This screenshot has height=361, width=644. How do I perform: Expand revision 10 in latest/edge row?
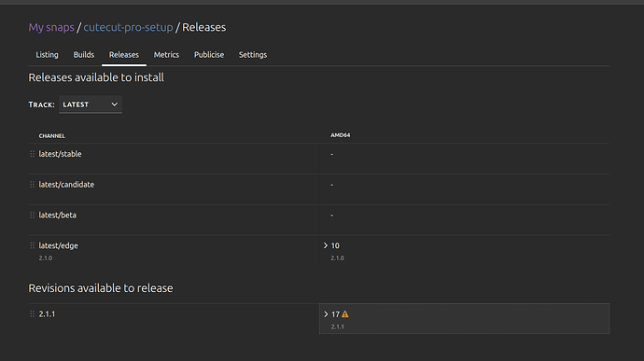coord(326,245)
